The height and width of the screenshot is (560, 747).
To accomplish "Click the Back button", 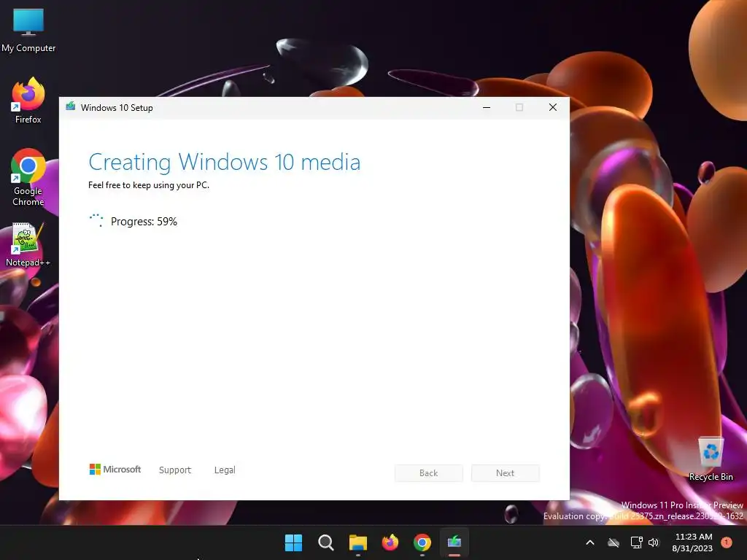I will (x=429, y=472).
